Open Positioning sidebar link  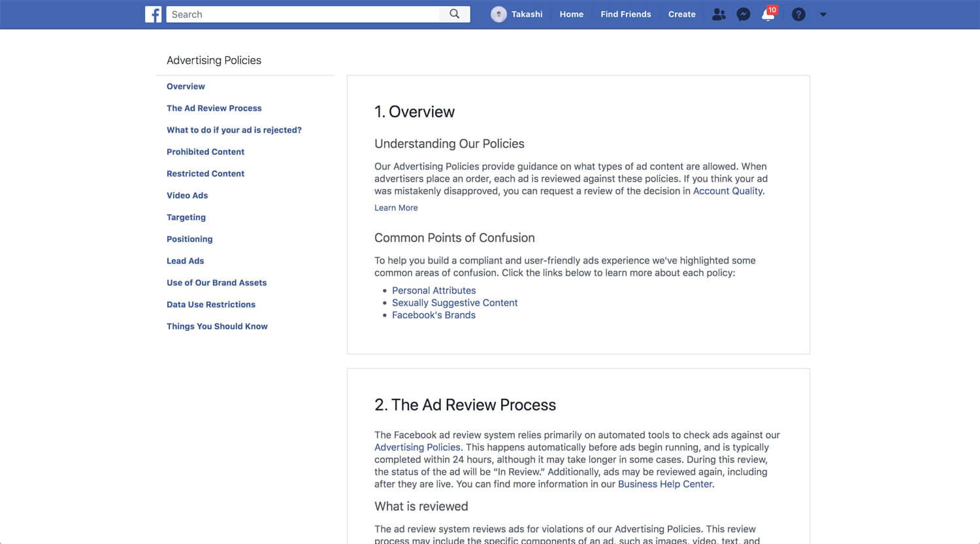tap(189, 239)
